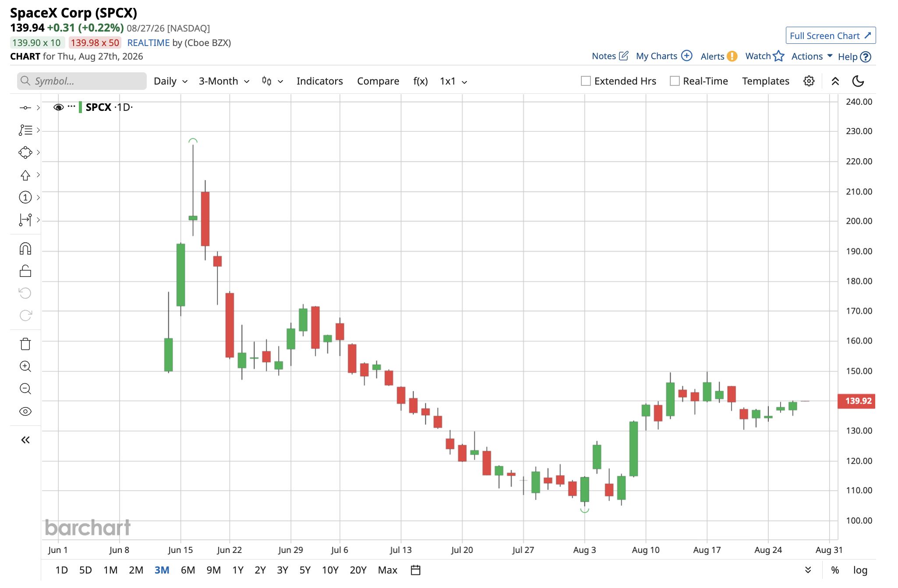Image resolution: width=898 pixels, height=588 pixels.
Task: Select the 1M time range
Action: [x=110, y=570]
